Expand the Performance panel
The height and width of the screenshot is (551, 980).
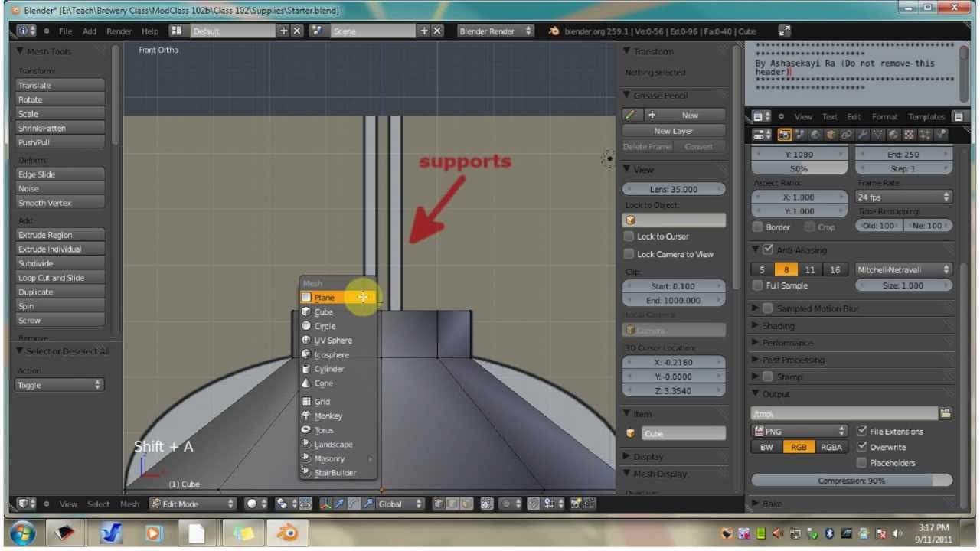tap(787, 342)
